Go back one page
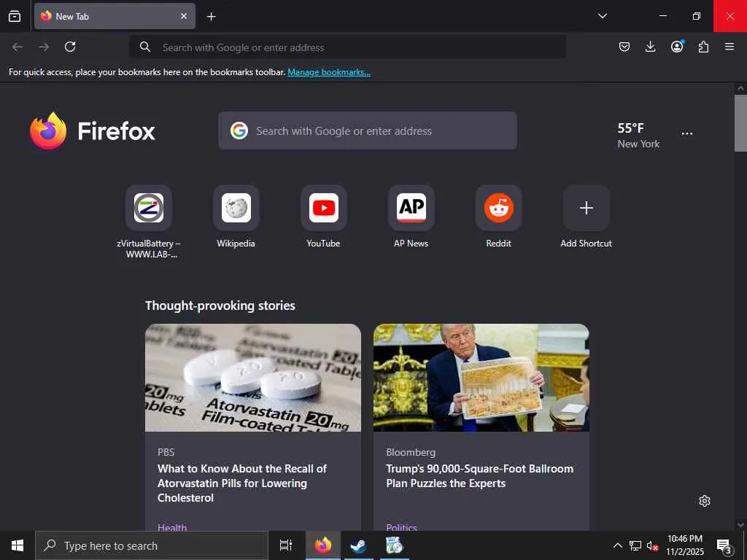Viewport: 747px width, 560px height. coord(18,47)
